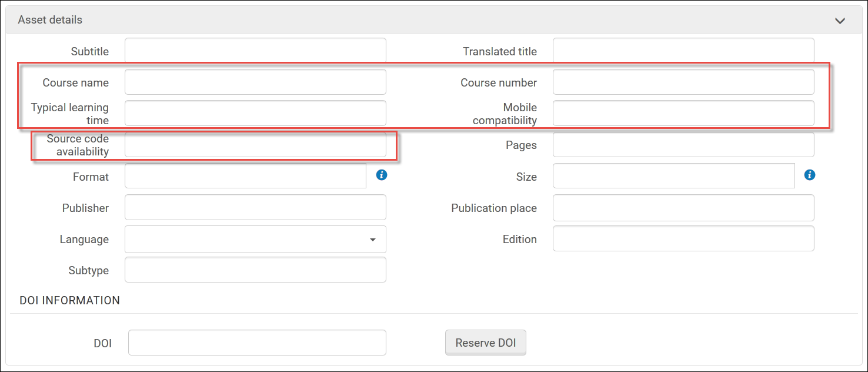868x372 pixels.
Task: Click into the Translated title field
Action: (683, 51)
